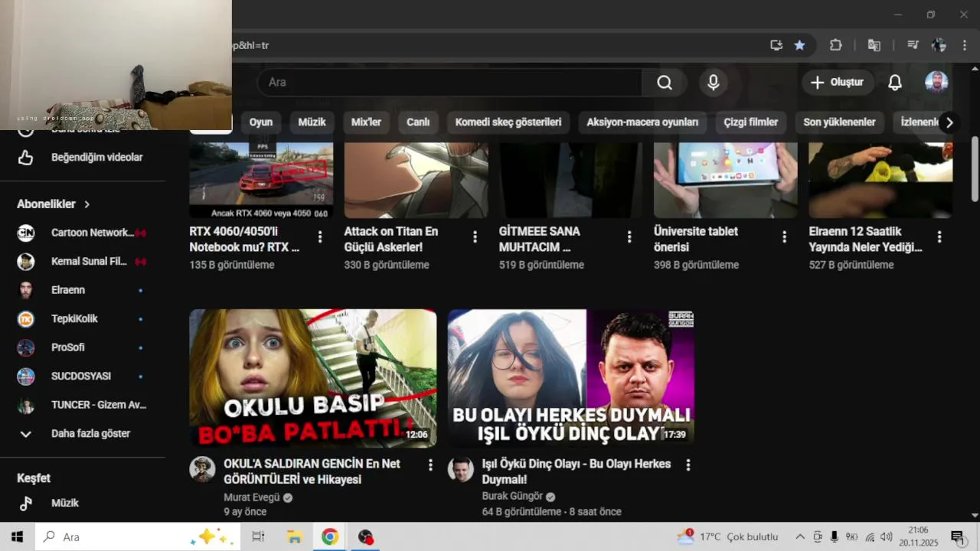980x551 pixels.
Task: Switch to Chrome taskbar icon
Action: tap(330, 537)
